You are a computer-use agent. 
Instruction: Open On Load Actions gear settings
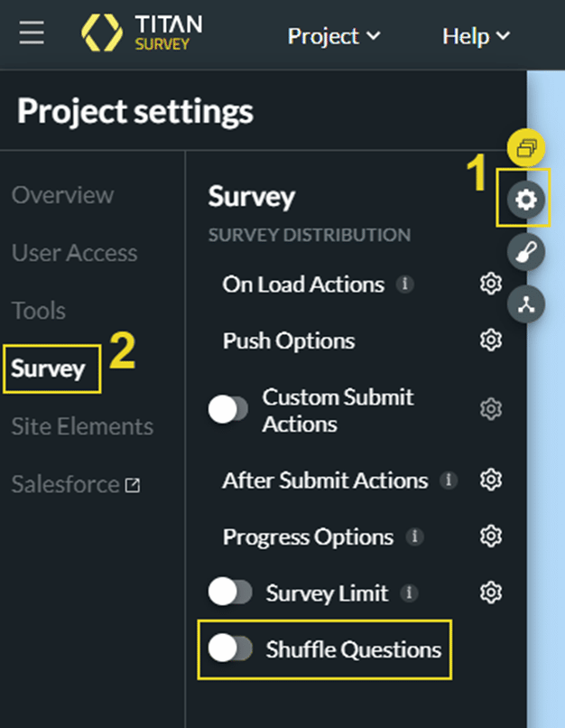pyautogui.click(x=491, y=284)
